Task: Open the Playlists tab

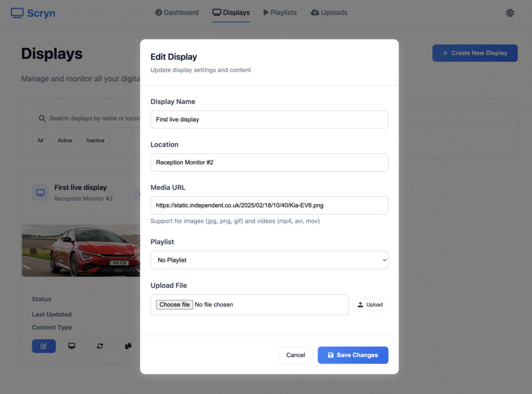Action: [x=280, y=12]
